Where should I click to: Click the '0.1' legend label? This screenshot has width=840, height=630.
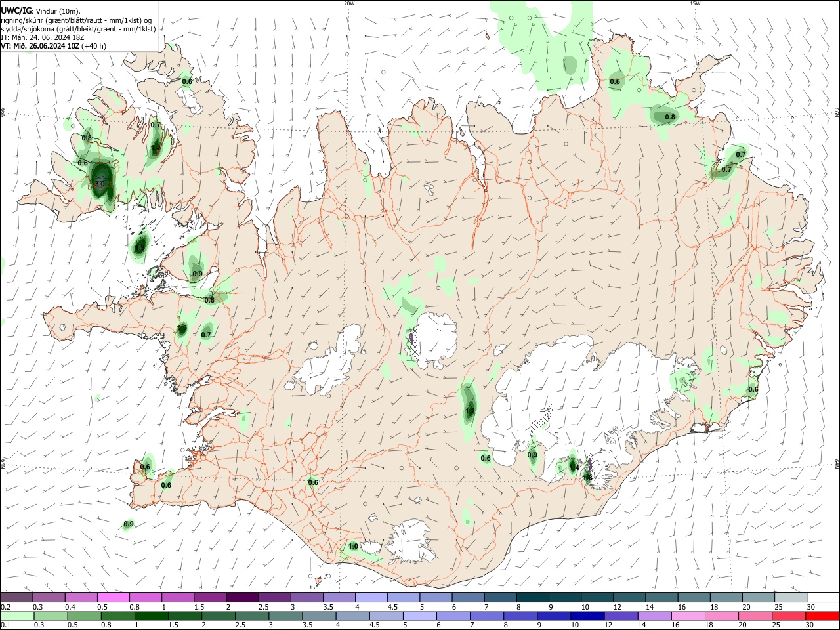(x=5, y=625)
